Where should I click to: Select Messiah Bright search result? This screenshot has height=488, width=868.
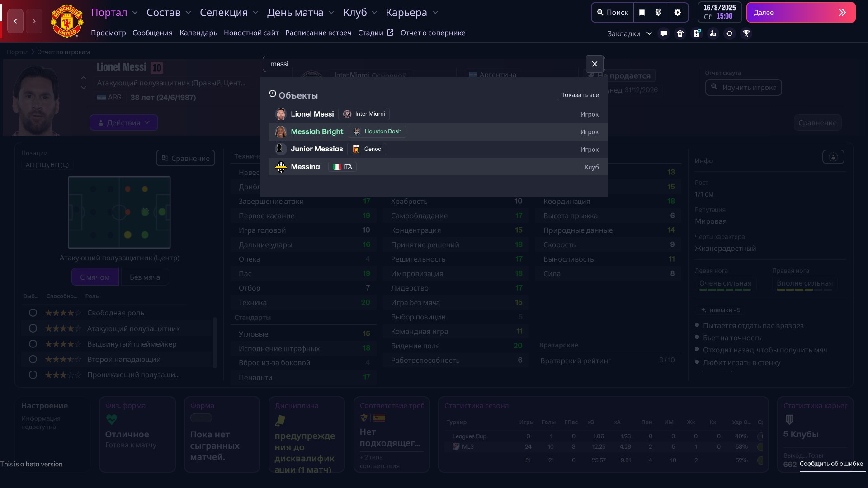coord(317,131)
